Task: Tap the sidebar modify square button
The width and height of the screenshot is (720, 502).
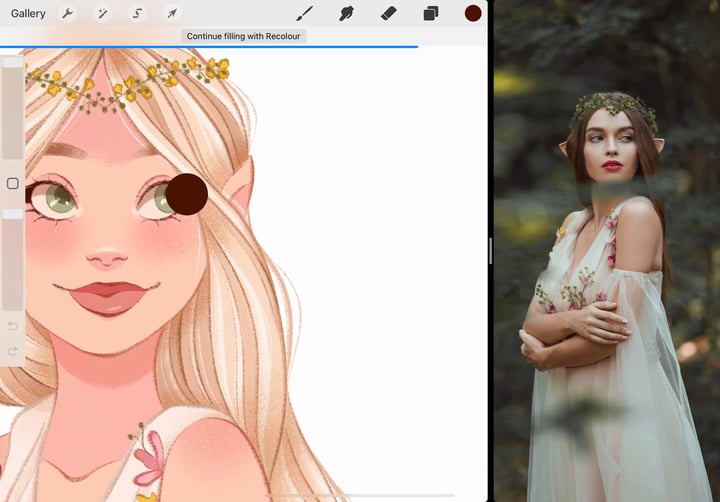Action: 13,184
